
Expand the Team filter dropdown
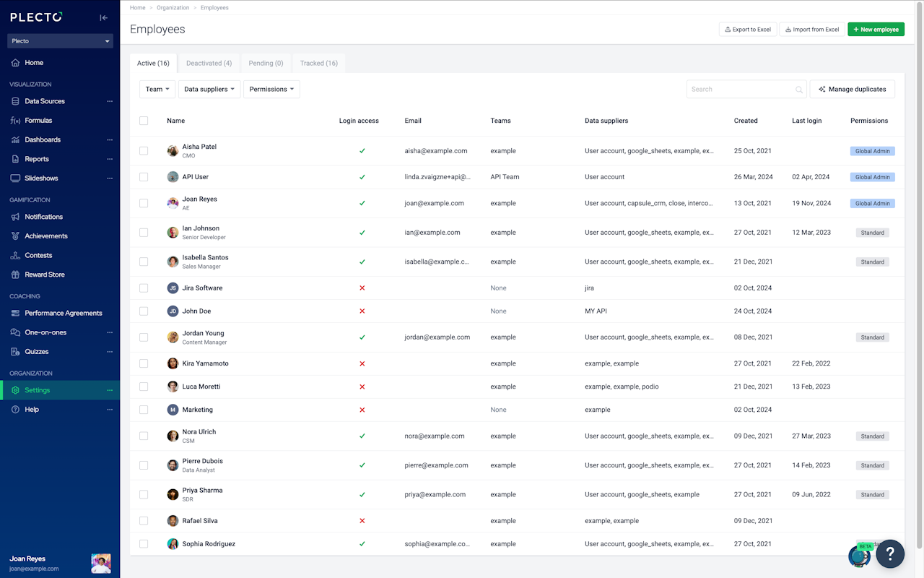click(157, 90)
